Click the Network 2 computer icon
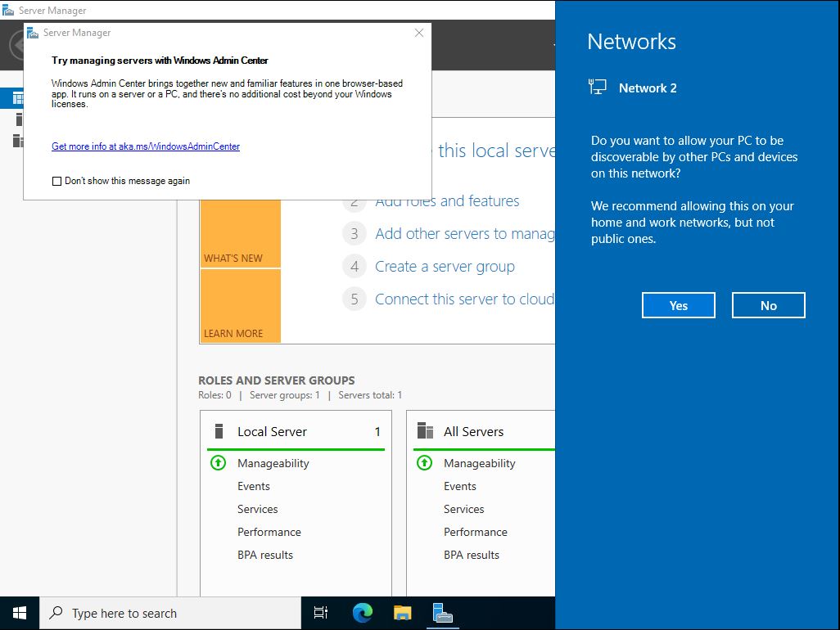Viewport: 840px width, 630px height. [x=598, y=87]
